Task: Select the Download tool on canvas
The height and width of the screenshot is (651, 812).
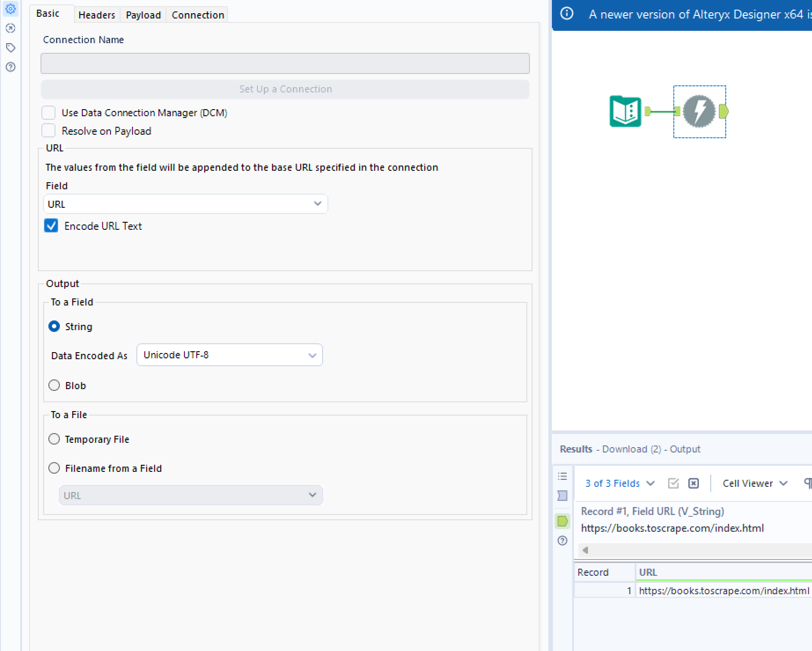Action: coord(699,111)
